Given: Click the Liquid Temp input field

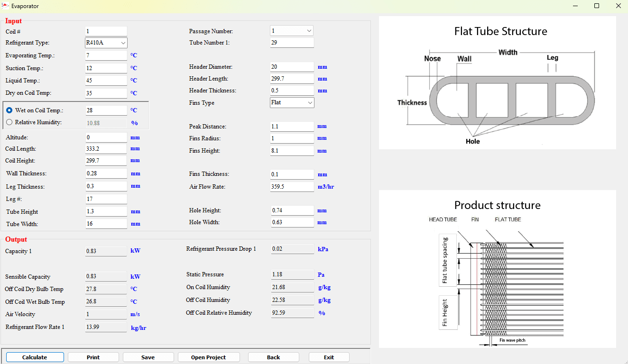Looking at the screenshot, I should click(x=106, y=81).
